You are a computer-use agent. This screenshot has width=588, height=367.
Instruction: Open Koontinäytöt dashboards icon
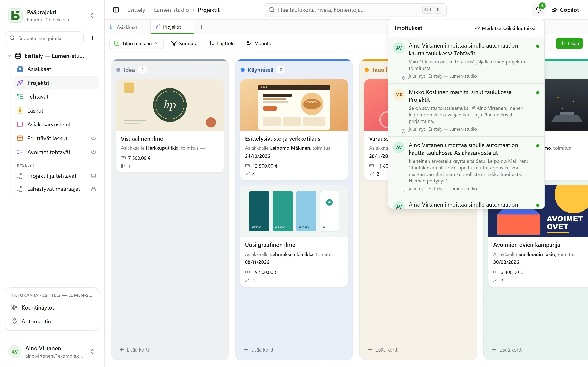coord(14,307)
